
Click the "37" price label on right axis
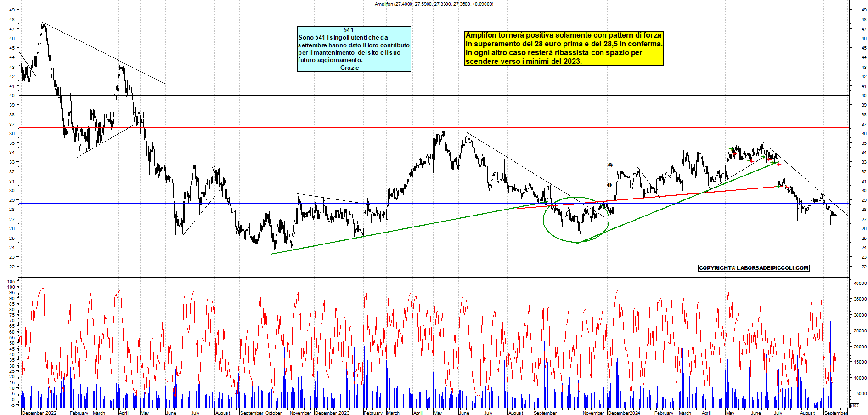tap(864, 124)
